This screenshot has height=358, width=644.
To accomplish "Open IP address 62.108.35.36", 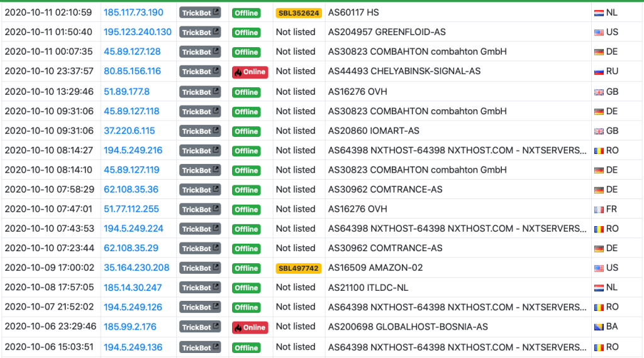I will [131, 190].
